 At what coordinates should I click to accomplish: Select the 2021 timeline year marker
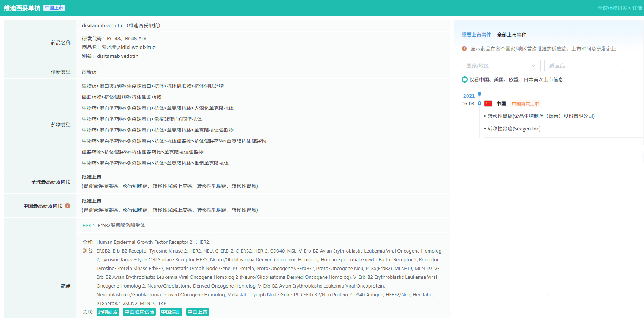point(469,96)
